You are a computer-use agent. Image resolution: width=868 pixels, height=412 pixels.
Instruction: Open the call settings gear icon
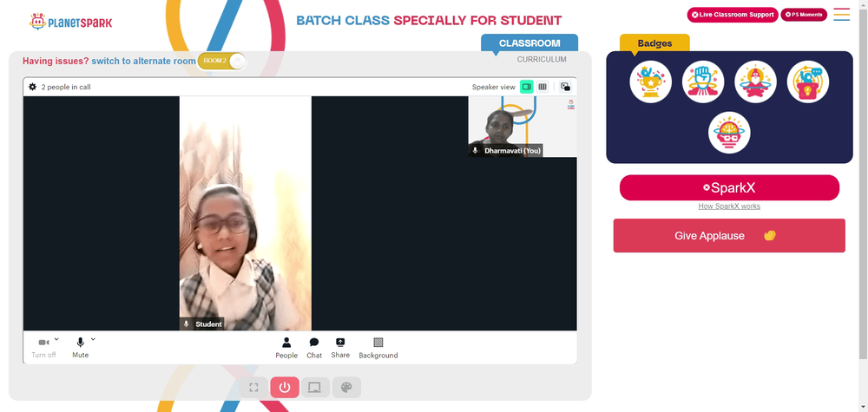point(33,87)
